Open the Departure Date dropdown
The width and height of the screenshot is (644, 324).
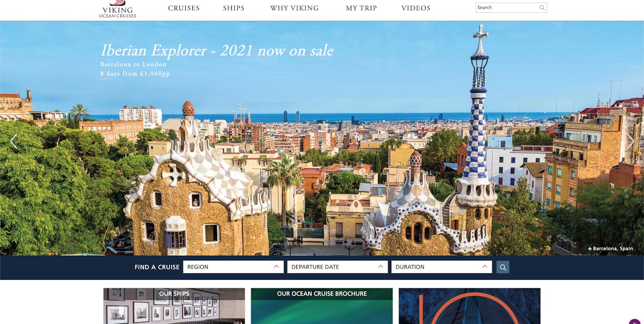coord(338,267)
